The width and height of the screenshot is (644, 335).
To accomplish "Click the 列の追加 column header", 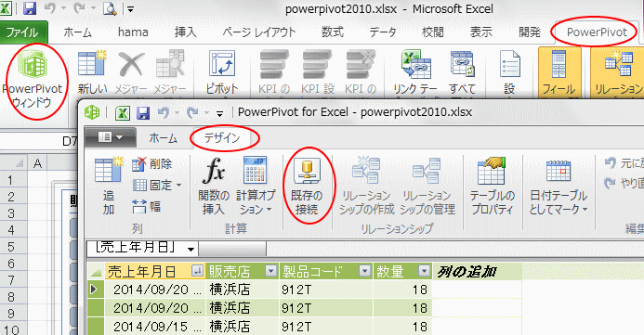I will (477, 272).
